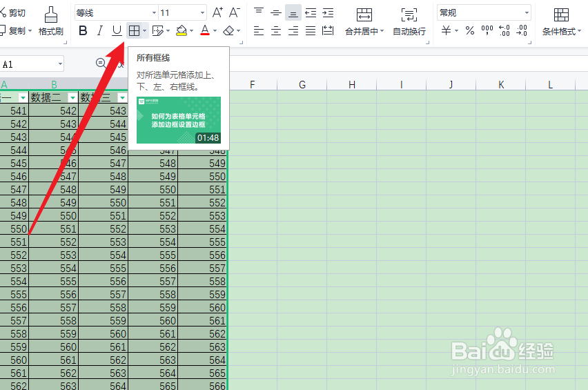Select column H header
The width and height of the screenshot is (588, 390).
coord(352,84)
